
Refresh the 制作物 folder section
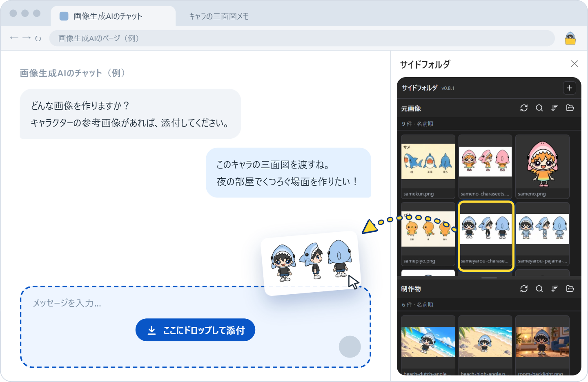(x=524, y=289)
